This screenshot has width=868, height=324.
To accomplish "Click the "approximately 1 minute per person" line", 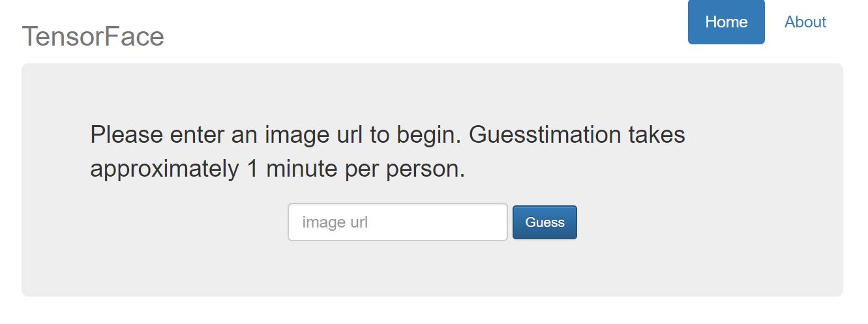I will coord(277,169).
